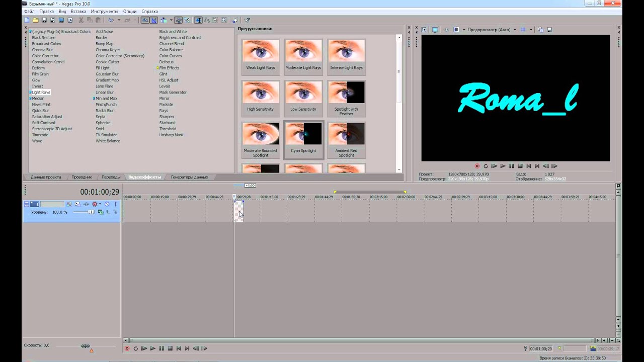Choose Weak Light Rays preset thumbnail

[x=261, y=57]
